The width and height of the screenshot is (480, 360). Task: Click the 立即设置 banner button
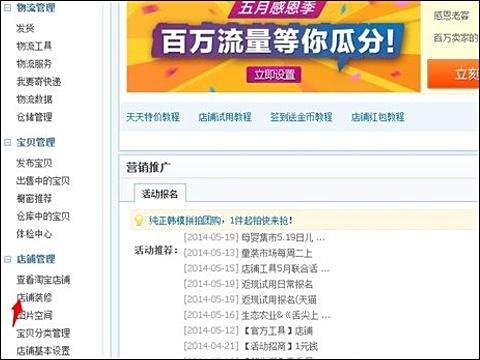[274, 74]
